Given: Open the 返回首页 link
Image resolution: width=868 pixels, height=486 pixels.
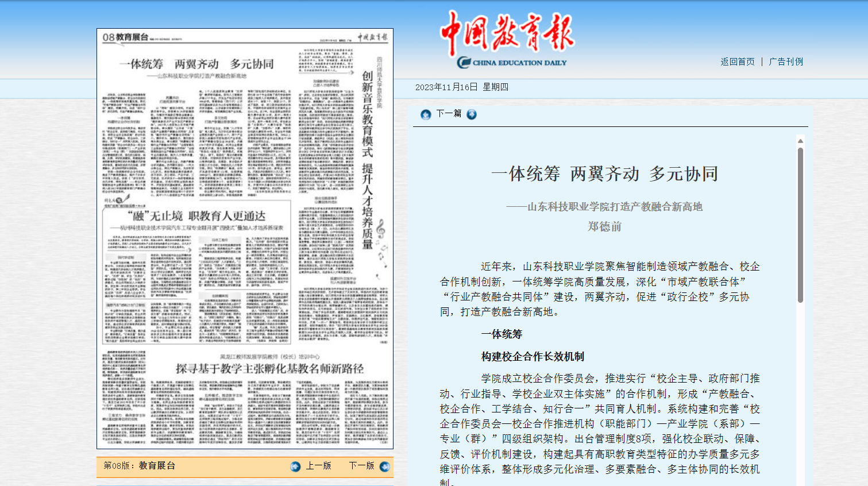Looking at the screenshot, I should (738, 61).
